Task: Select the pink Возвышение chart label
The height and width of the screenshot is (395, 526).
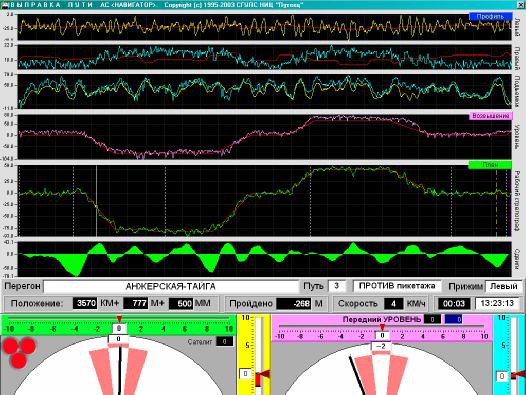Action: [x=490, y=116]
